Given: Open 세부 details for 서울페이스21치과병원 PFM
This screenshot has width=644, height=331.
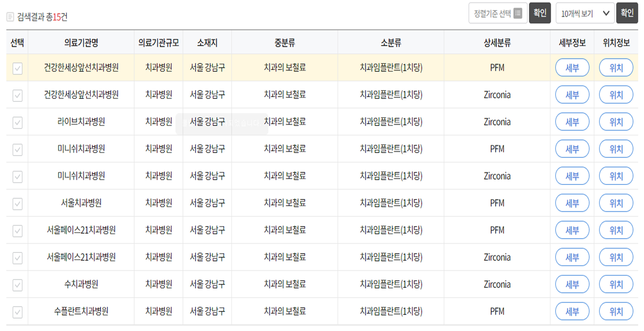Looking at the screenshot, I should coord(572,230).
